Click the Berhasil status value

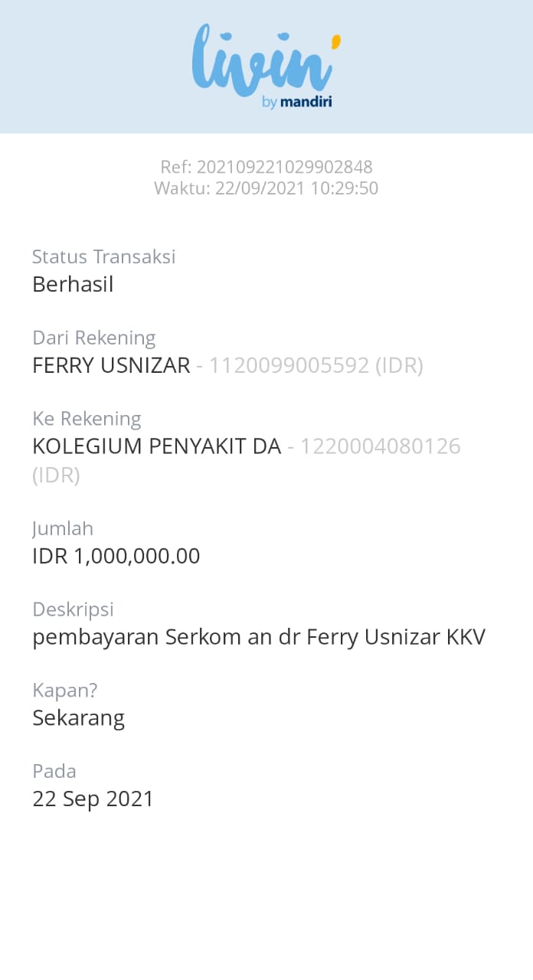coord(73,285)
